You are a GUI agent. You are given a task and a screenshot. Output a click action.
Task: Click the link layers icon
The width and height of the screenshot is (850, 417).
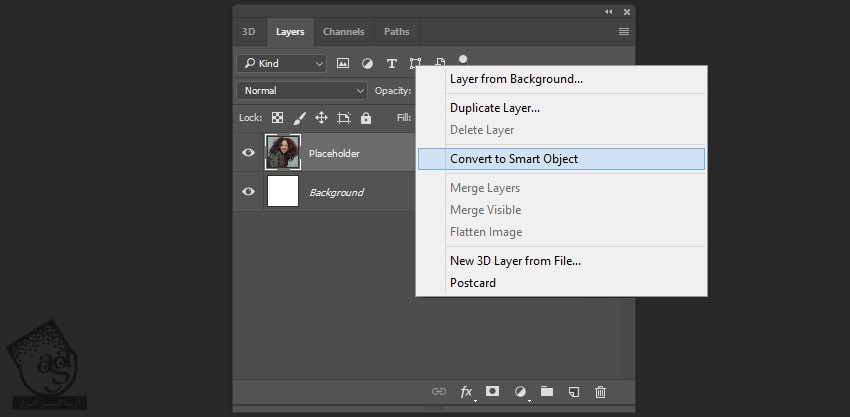pyautogui.click(x=439, y=392)
